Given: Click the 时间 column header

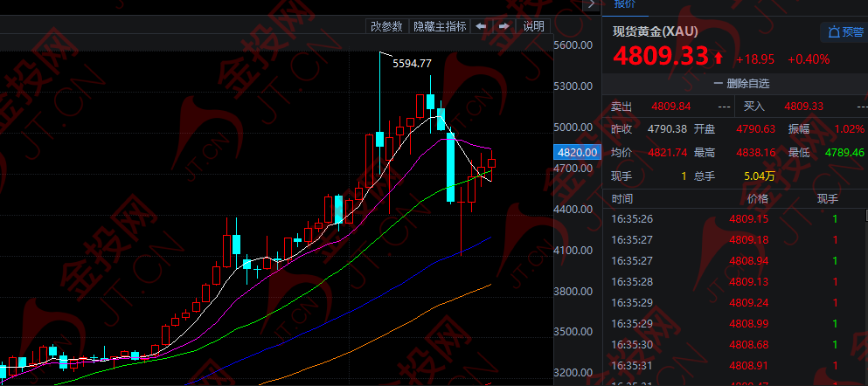Looking at the screenshot, I should coord(622,199).
